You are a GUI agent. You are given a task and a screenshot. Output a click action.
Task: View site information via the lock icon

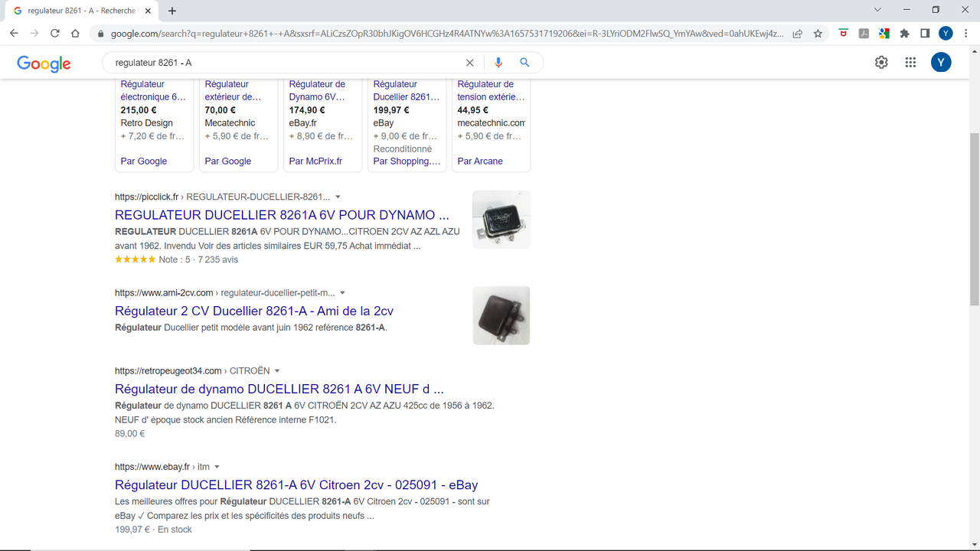(100, 34)
